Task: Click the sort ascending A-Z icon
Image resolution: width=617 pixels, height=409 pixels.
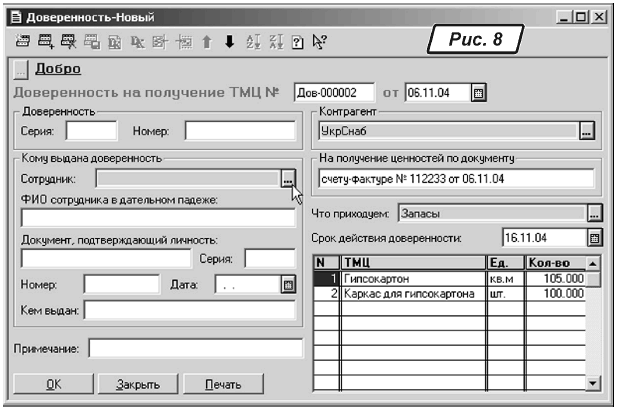Action: [251, 42]
